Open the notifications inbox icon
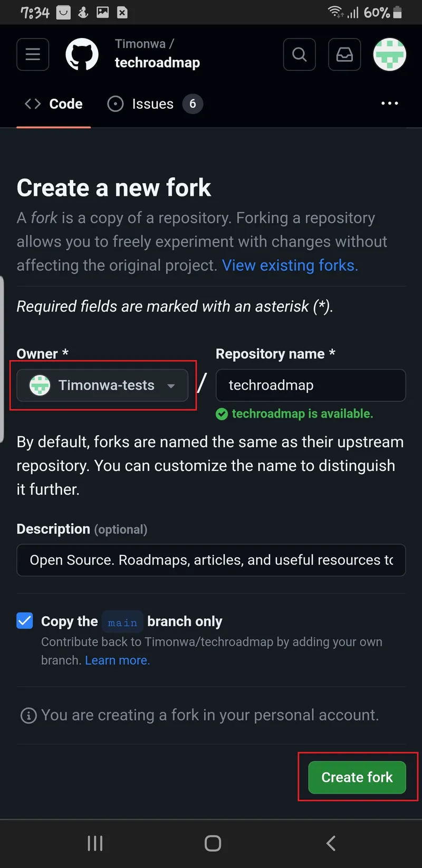The height and width of the screenshot is (868, 422). [x=344, y=54]
